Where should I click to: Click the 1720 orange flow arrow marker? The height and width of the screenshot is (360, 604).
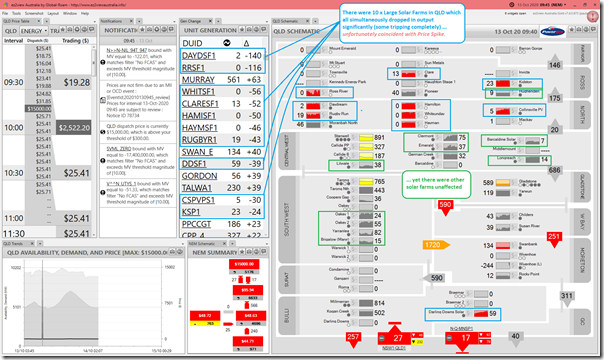436,245
